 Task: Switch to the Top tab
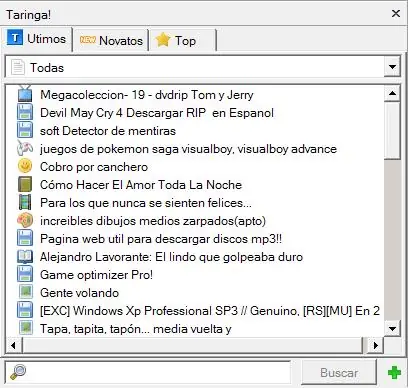183,40
